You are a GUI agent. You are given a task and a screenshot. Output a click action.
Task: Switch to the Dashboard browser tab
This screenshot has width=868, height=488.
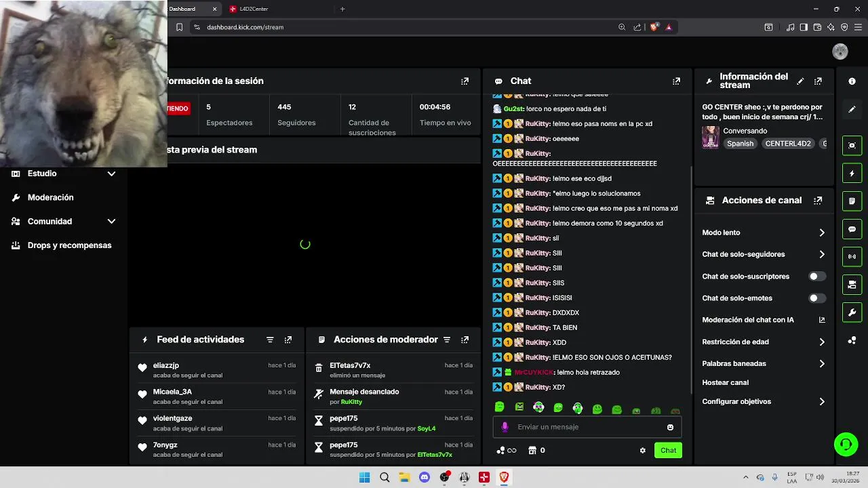193,9
